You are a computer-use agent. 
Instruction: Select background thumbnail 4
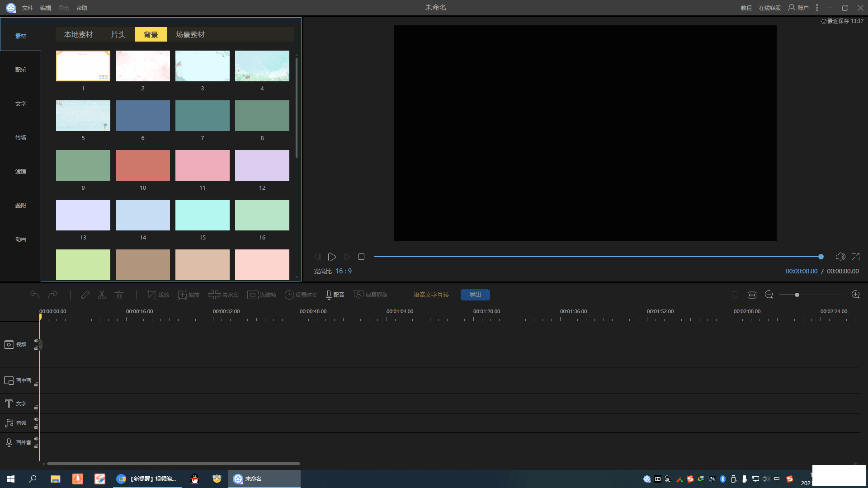(262, 66)
